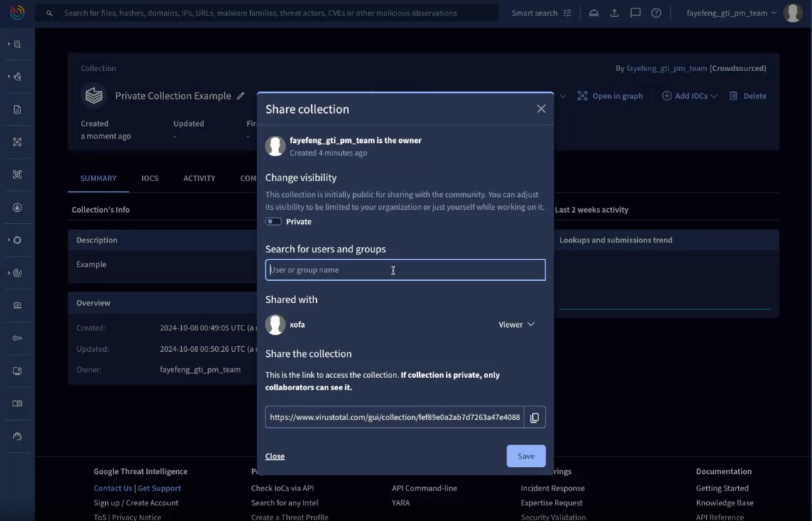812x521 pixels.
Task: Open Create a Threat Profile footer link
Action: pyautogui.click(x=289, y=517)
